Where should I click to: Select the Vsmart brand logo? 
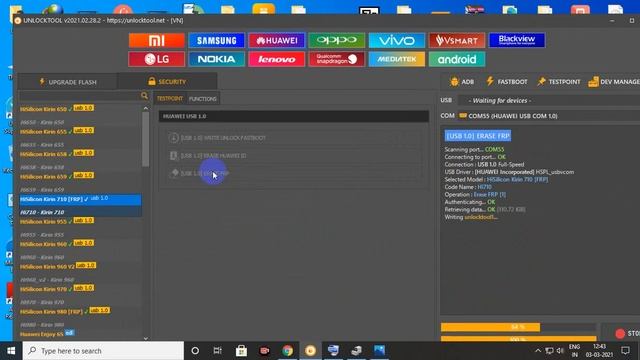tap(457, 40)
